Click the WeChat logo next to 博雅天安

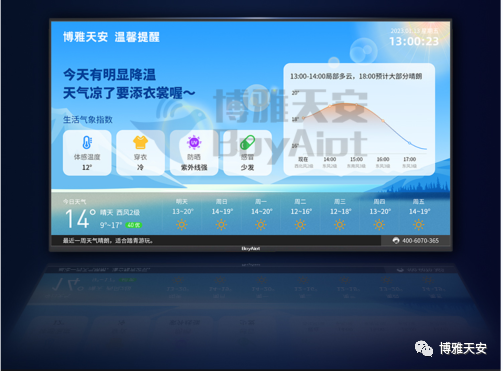pos(424,349)
